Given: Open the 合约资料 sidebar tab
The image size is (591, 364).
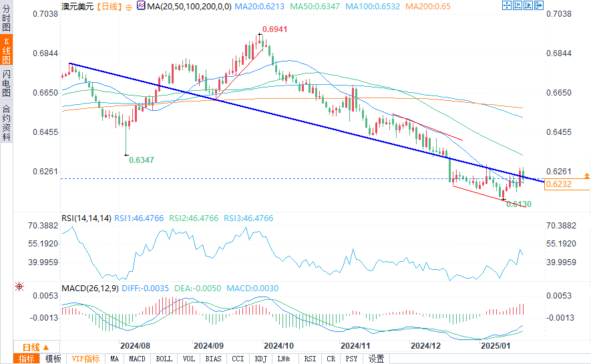Looking at the screenshot, I should [x=7, y=123].
